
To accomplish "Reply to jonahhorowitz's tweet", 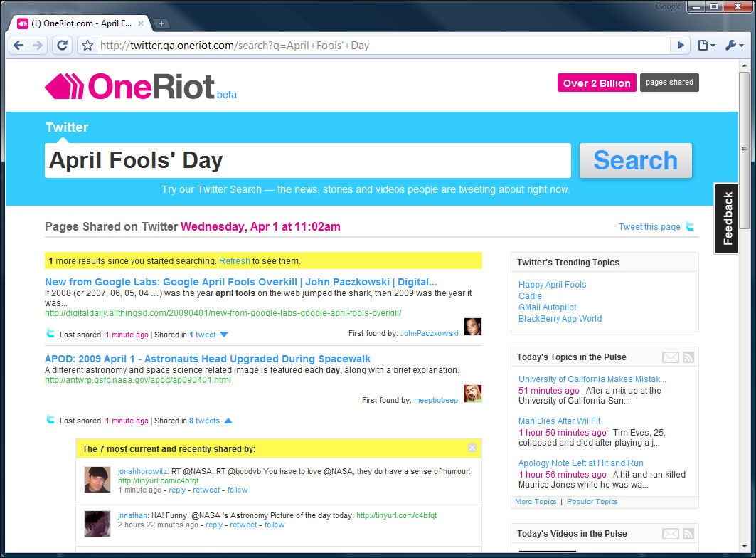I will pos(177,490).
